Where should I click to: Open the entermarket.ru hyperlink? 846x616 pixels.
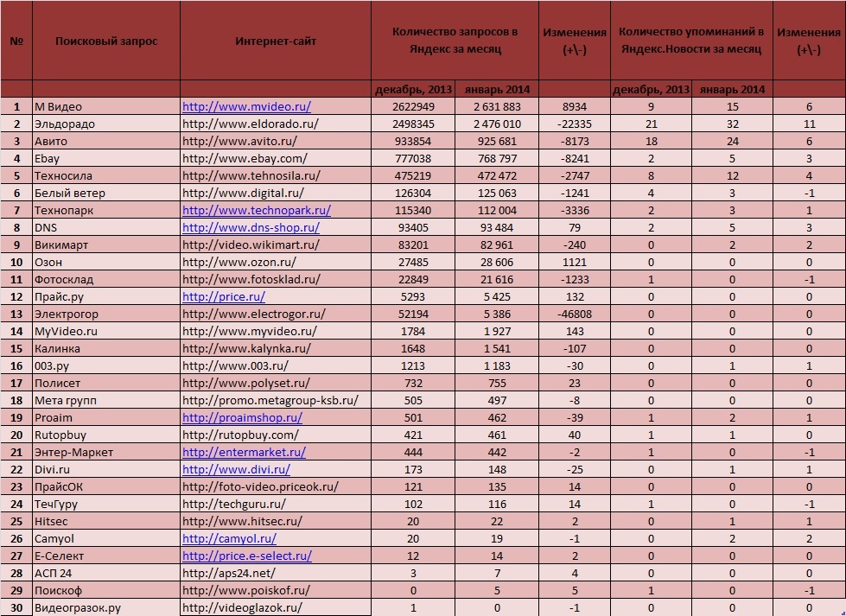coord(244,452)
